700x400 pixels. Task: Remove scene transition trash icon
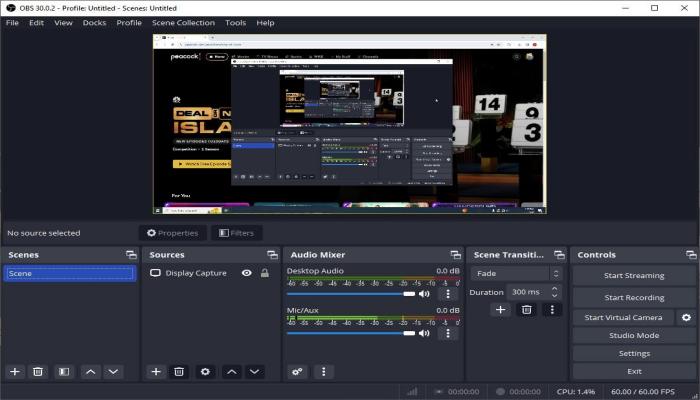pos(527,309)
